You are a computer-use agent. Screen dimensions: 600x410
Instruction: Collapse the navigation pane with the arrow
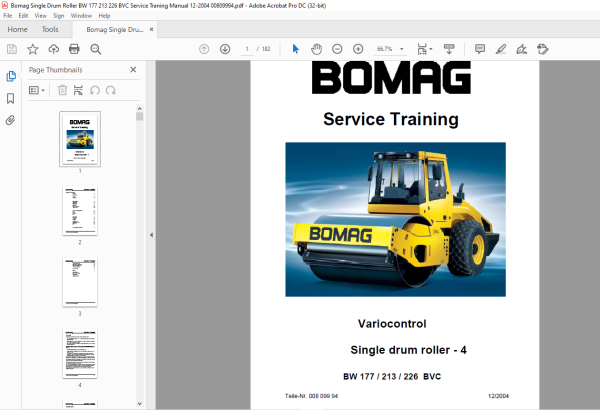coord(152,235)
